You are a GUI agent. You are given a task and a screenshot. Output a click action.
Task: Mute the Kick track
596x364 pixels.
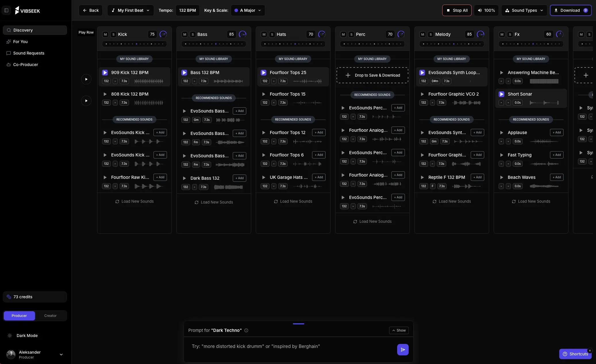point(105,34)
